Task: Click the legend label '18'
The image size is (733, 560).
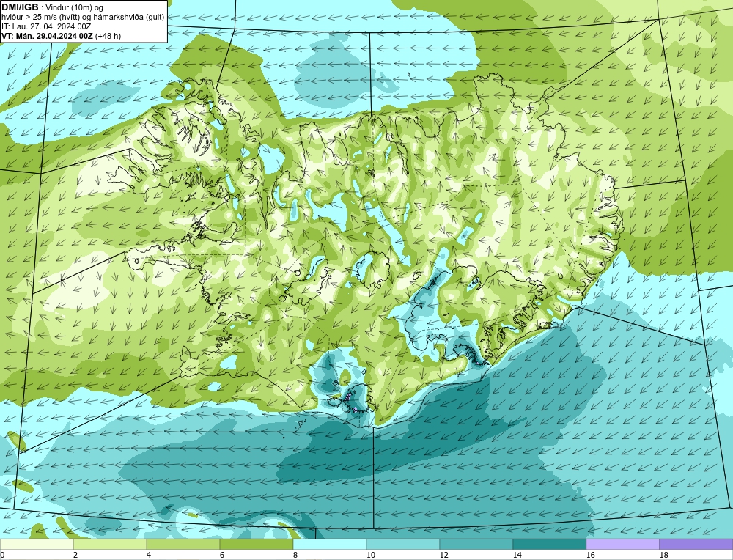Action: (663, 555)
